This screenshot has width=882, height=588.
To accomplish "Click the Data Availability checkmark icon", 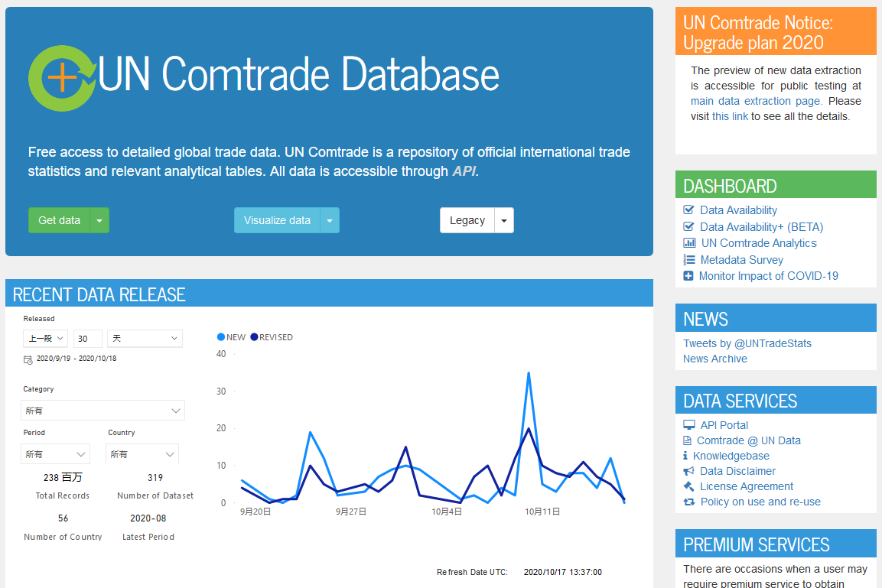I will (688, 210).
